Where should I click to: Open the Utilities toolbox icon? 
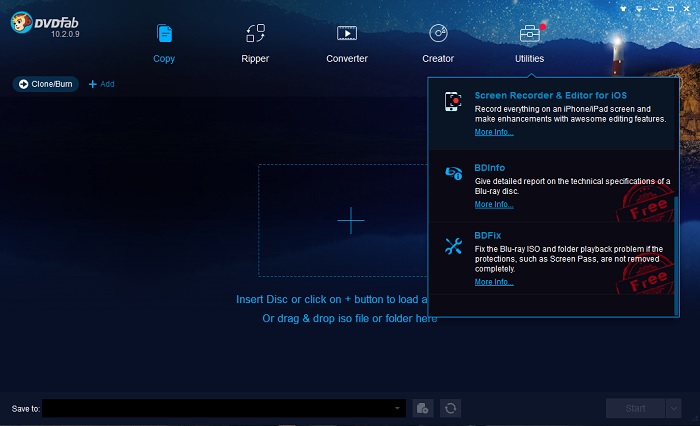(x=530, y=33)
